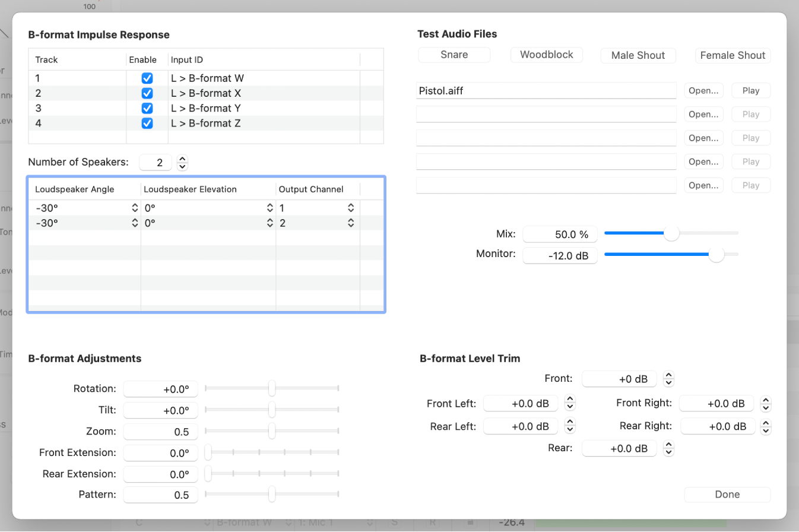Click the Zoom value field

tap(160, 432)
